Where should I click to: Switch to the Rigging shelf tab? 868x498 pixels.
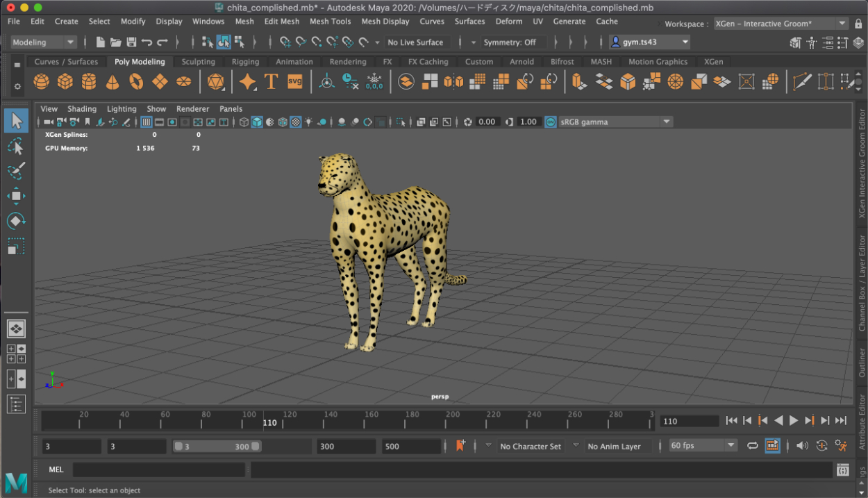tap(245, 62)
